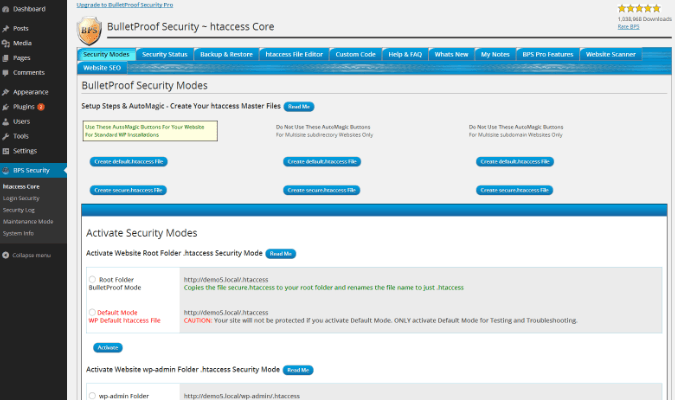Click Create default.htaccess File for Multisite subdirectory

pyautogui.click(x=322, y=161)
